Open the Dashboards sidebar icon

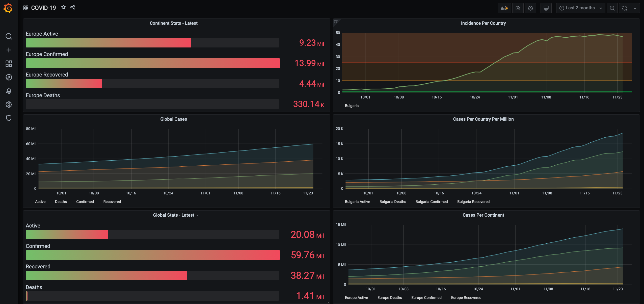(9, 64)
